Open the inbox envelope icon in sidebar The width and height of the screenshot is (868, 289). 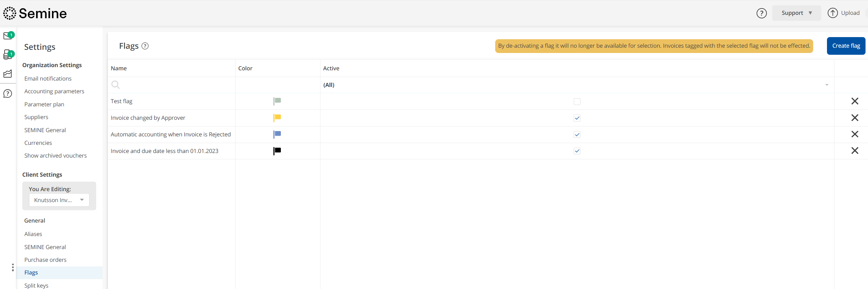[x=8, y=36]
